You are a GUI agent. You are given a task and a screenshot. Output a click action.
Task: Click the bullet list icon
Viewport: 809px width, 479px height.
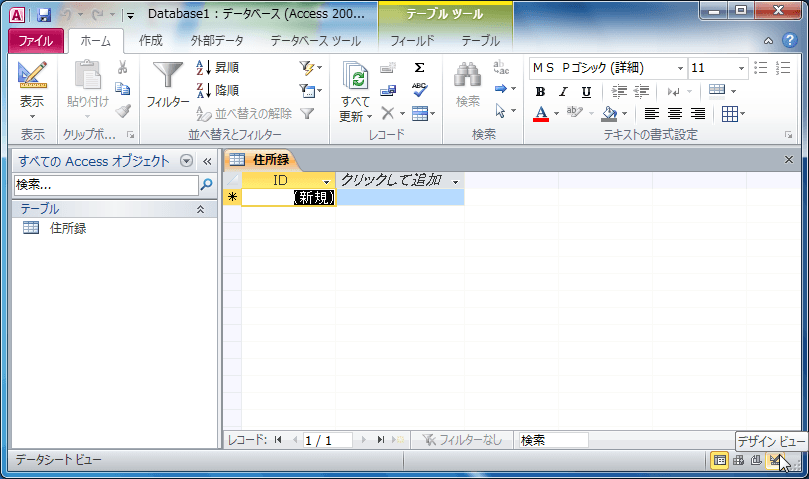click(x=761, y=68)
